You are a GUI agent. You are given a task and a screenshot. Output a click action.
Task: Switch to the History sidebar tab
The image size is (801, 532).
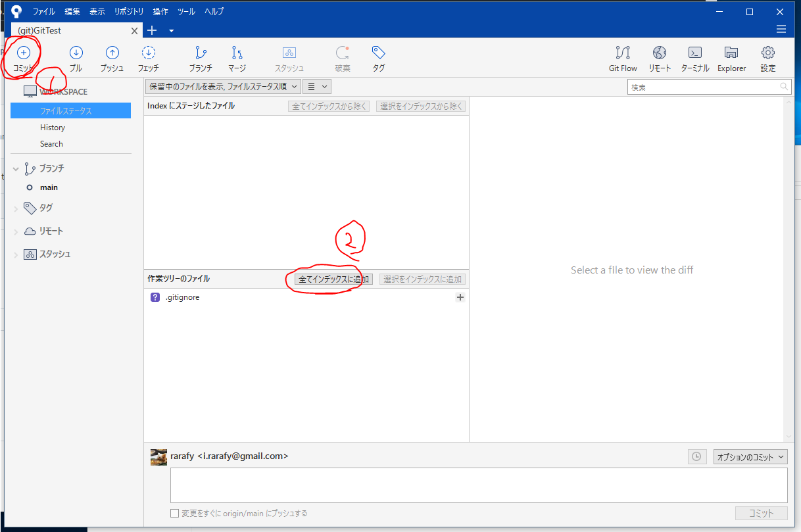[x=53, y=127]
